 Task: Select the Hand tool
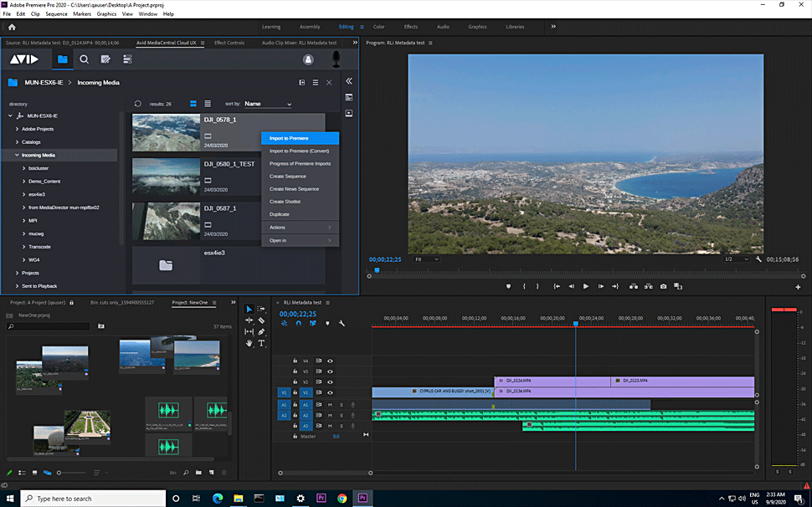pyautogui.click(x=249, y=343)
